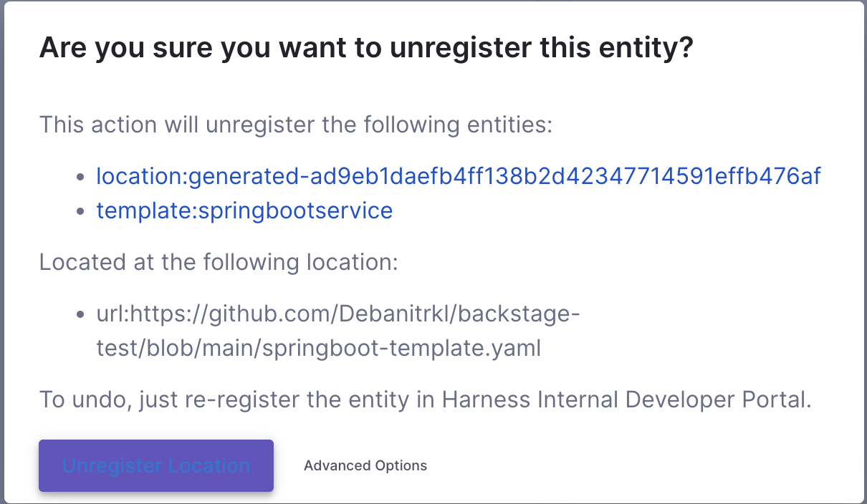Click 'Harness Internal Developer Portal' phrase

(x=626, y=399)
